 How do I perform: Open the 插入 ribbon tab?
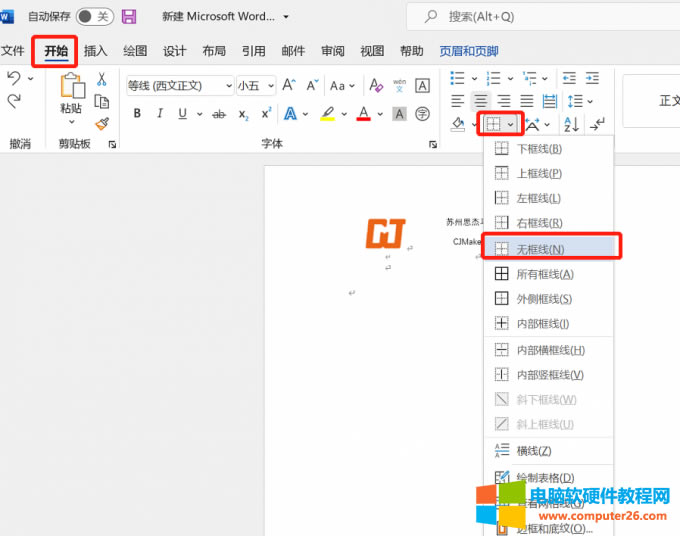pos(96,51)
